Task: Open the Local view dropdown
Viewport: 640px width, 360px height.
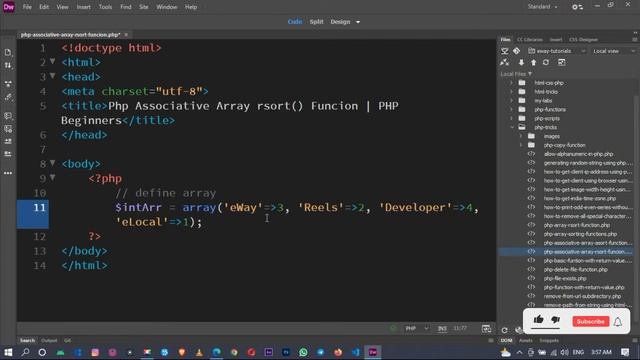Action: tap(613, 51)
